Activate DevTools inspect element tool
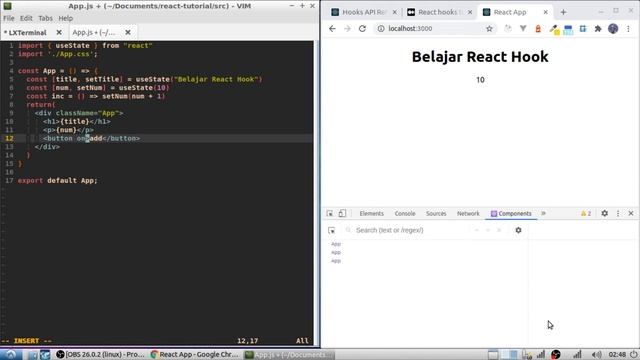This screenshot has height=360, width=640. pos(329,213)
